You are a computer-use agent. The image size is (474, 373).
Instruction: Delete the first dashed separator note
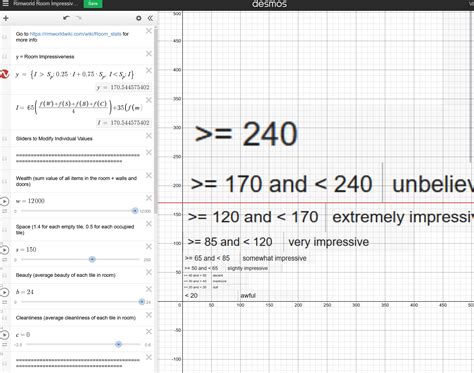pyautogui.click(x=149, y=153)
